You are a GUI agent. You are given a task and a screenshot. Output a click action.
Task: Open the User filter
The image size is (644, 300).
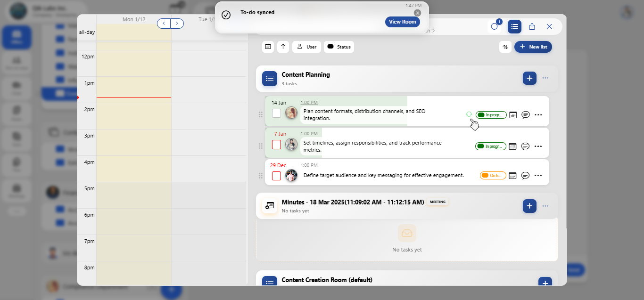point(306,47)
